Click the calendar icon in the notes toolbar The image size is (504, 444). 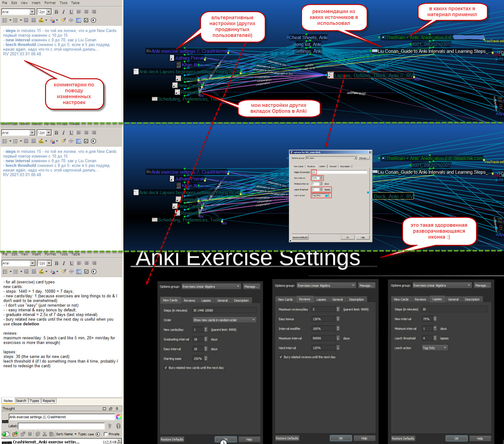[78, 21]
